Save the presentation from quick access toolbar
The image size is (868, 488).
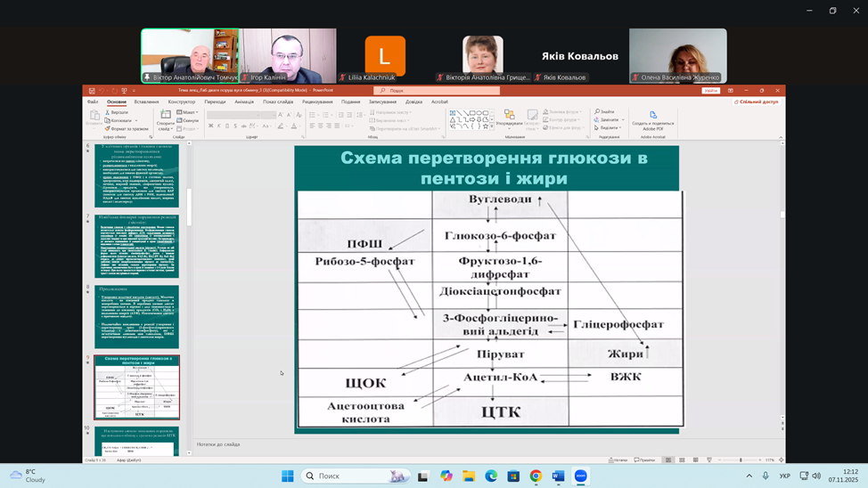[x=92, y=91]
